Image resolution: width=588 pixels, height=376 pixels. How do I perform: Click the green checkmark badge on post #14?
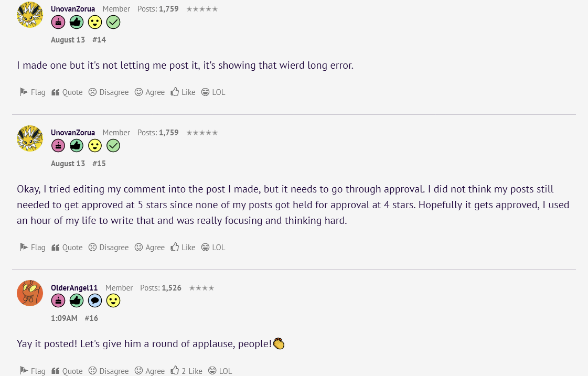pos(113,22)
